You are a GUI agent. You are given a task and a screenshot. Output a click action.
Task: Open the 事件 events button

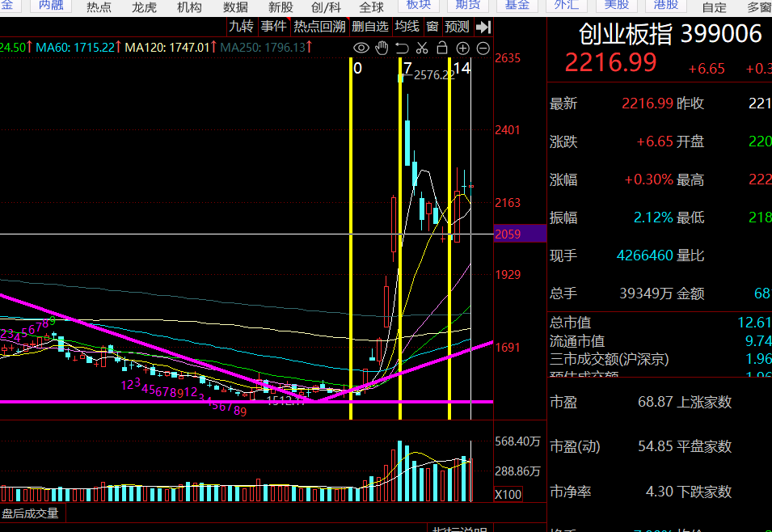tap(274, 27)
